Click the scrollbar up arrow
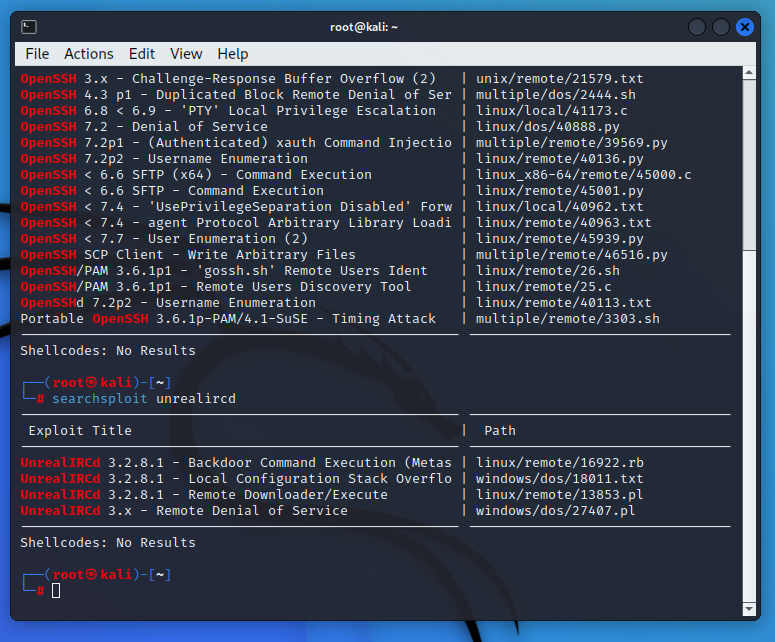 [x=749, y=73]
